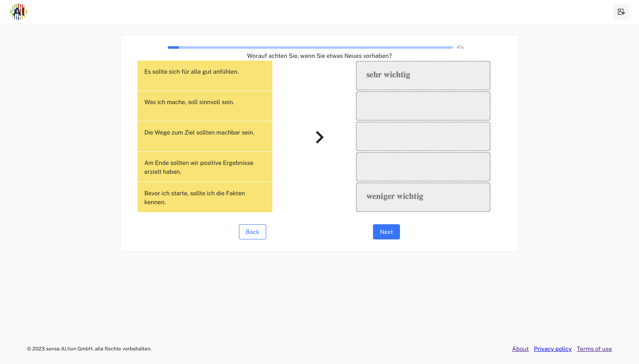Click the Next button

[386, 232]
